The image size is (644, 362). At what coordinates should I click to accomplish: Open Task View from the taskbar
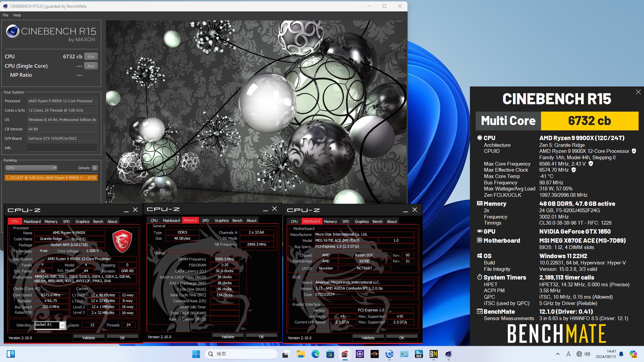click(286, 354)
